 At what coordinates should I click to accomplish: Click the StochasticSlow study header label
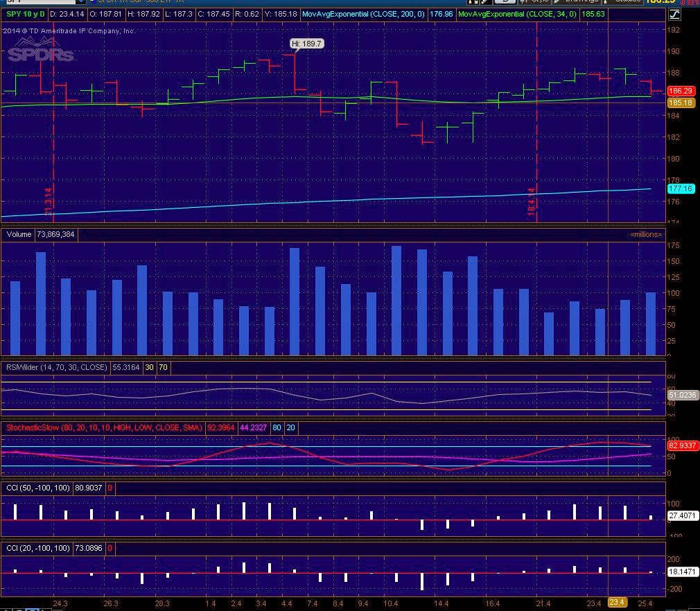(x=104, y=427)
